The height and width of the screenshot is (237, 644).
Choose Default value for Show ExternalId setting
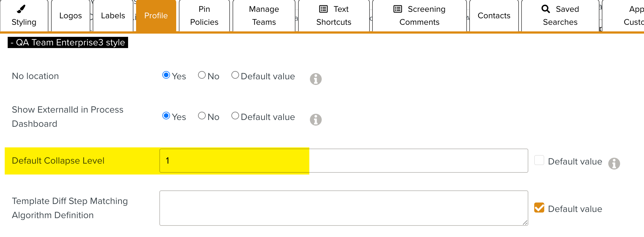point(235,116)
